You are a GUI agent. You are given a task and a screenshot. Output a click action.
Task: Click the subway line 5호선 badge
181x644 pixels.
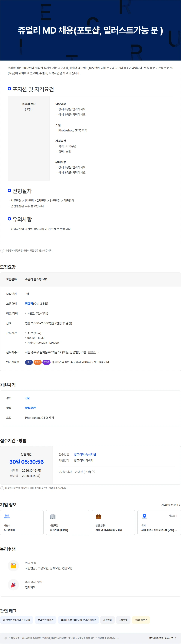point(47,362)
